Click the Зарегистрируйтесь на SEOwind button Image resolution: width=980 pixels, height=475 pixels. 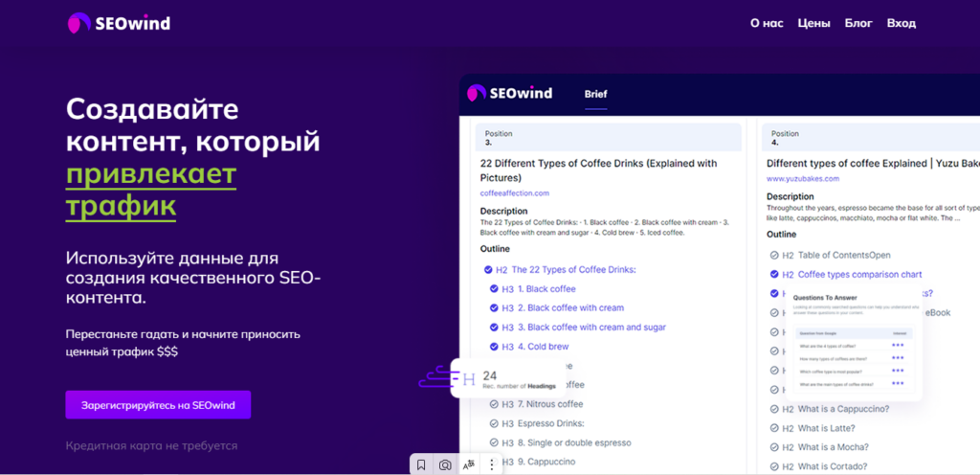pyautogui.click(x=158, y=405)
